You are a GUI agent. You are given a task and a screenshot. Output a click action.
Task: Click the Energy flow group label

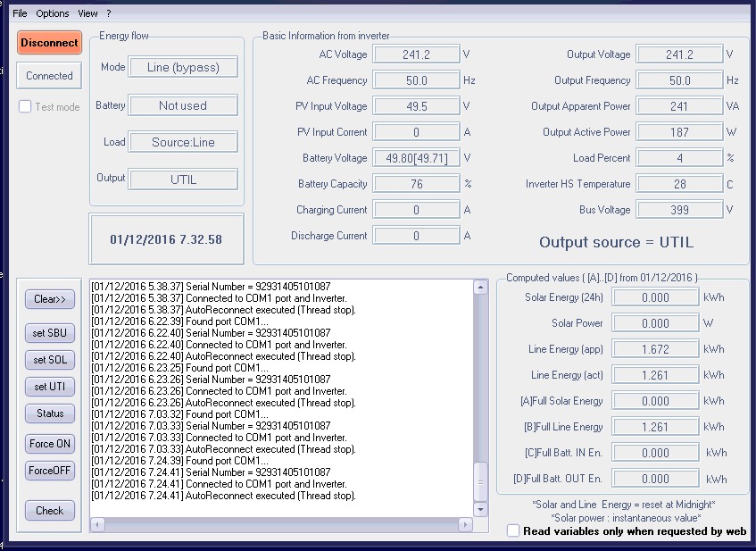124,36
